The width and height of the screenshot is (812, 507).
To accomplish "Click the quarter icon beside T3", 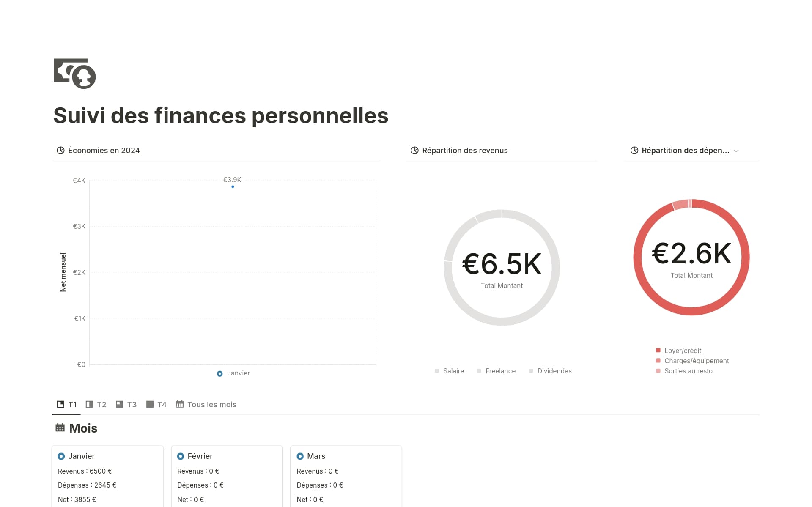I will pyautogui.click(x=119, y=404).
